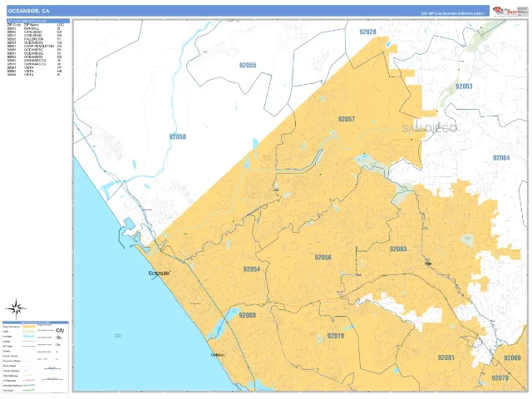Click the 92058 ZIP label on map
This screenshot has height=399, width=532.
pos(177,136)
